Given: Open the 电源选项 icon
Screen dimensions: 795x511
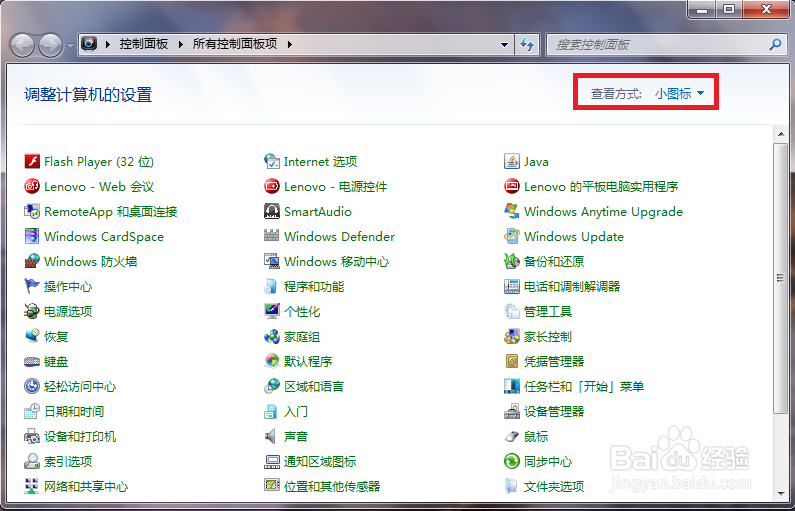Looking at the screenshot, I should click(32, 311).
